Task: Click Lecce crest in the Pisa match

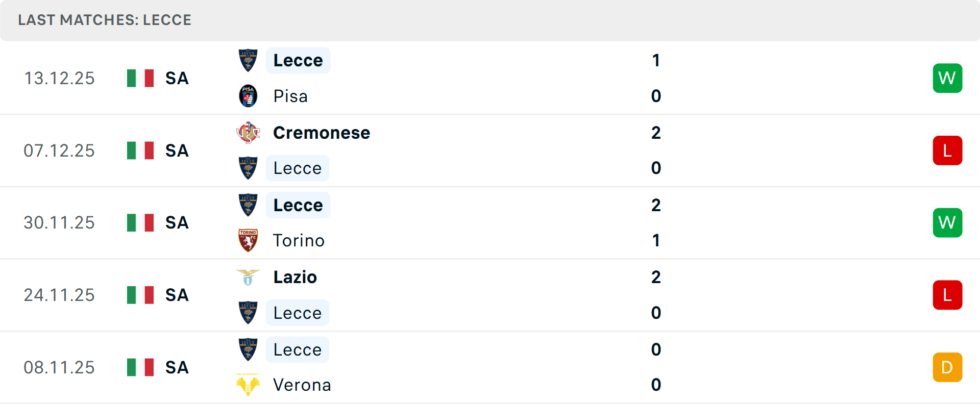Action: 248,60
